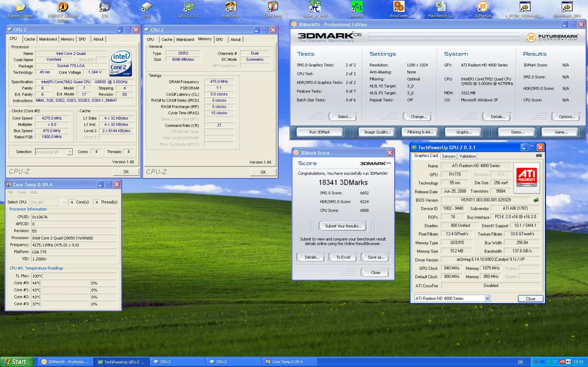Open Filtering & AA options in 3DMark06
Screen dimensions: 588x367
point(420,132)
